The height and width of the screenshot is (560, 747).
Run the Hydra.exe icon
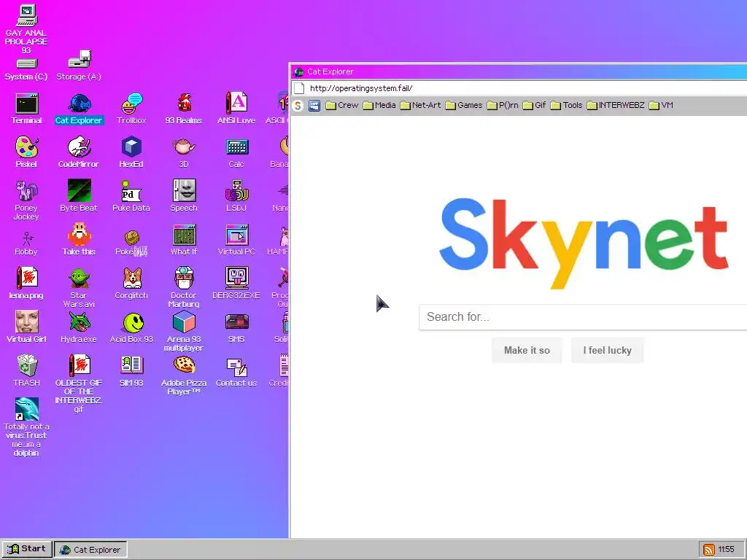coord(79,327)
